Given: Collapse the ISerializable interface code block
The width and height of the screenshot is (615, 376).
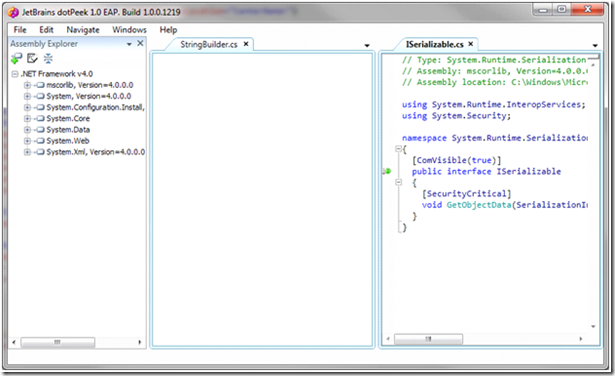Looking at the screenshot, I should pos(398,182).
